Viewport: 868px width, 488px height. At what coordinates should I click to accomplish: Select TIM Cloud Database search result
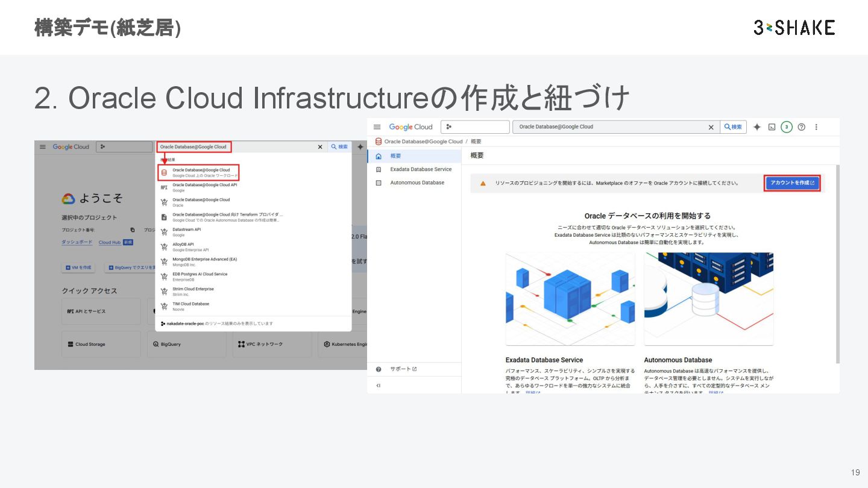point(254,306)
